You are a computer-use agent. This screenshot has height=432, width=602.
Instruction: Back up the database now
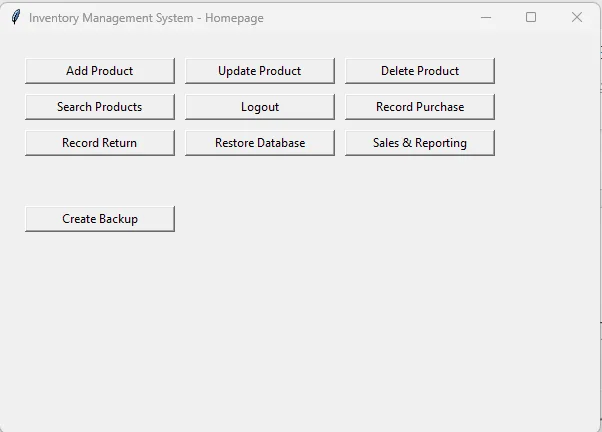coord(100,219)
